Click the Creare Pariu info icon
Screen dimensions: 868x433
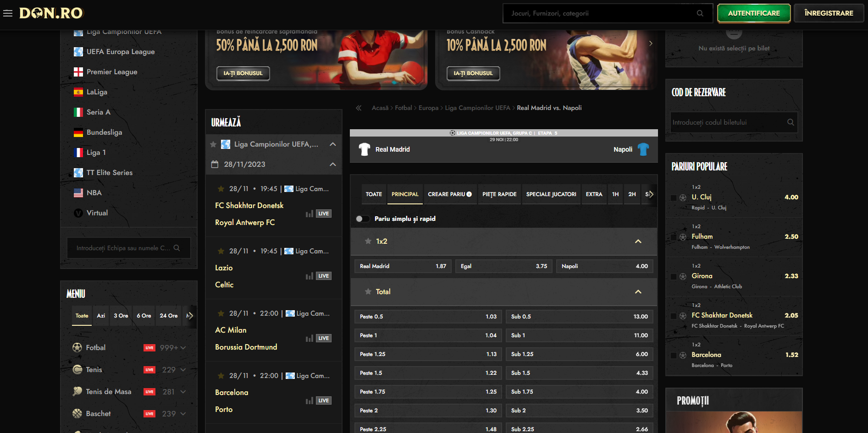click(x=469, y=194)
